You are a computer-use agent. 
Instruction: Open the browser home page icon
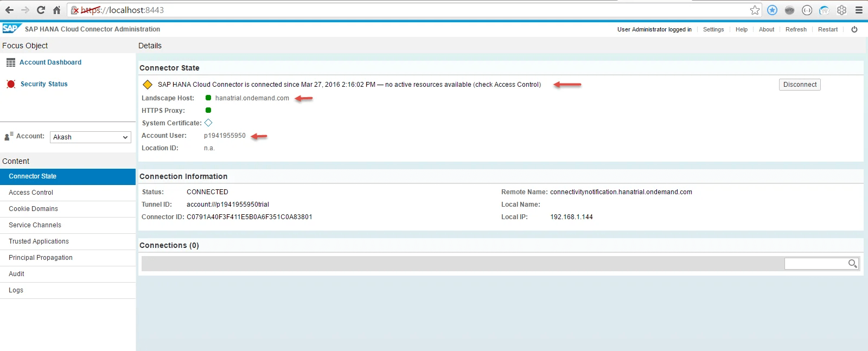[56, 10]
